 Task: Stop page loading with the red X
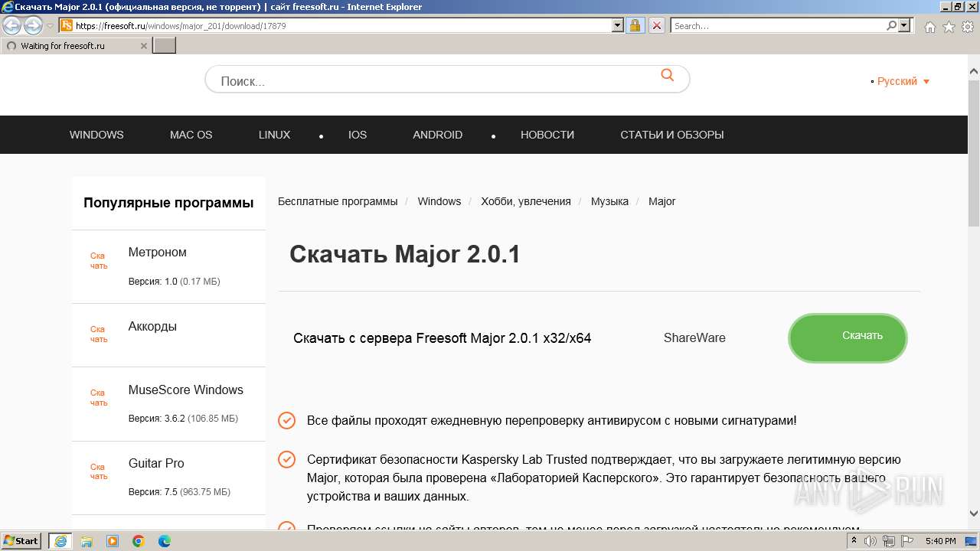pos(656,25)
